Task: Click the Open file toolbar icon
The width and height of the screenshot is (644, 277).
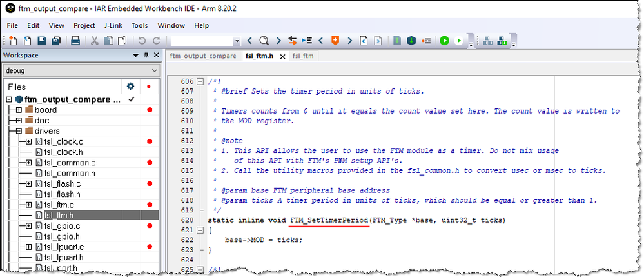Action: (x=27, y=41)
